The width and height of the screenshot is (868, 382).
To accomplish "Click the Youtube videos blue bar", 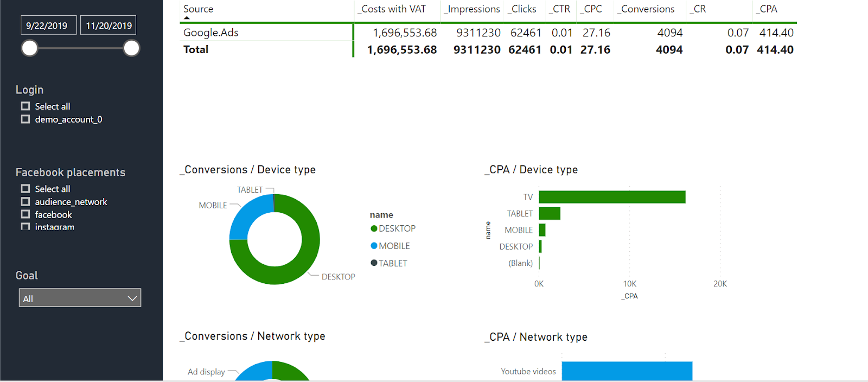I will click(627, 371).
